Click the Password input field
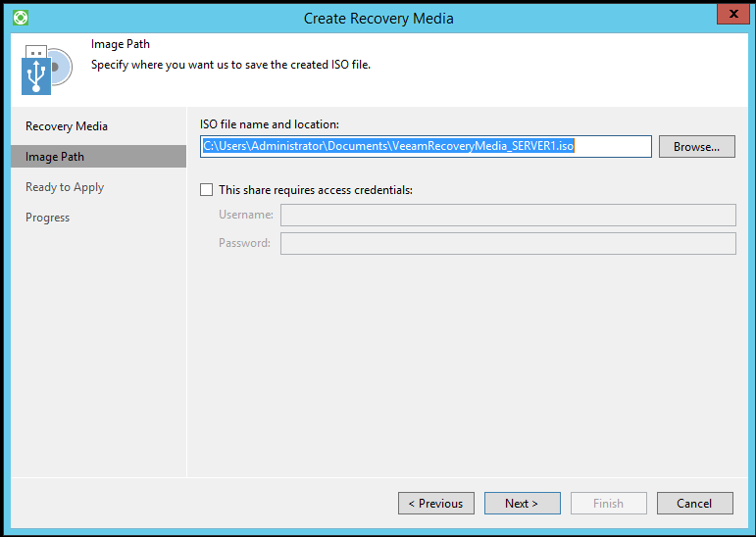This screenshot has height=537, width=756. click(x=507, y=243)
